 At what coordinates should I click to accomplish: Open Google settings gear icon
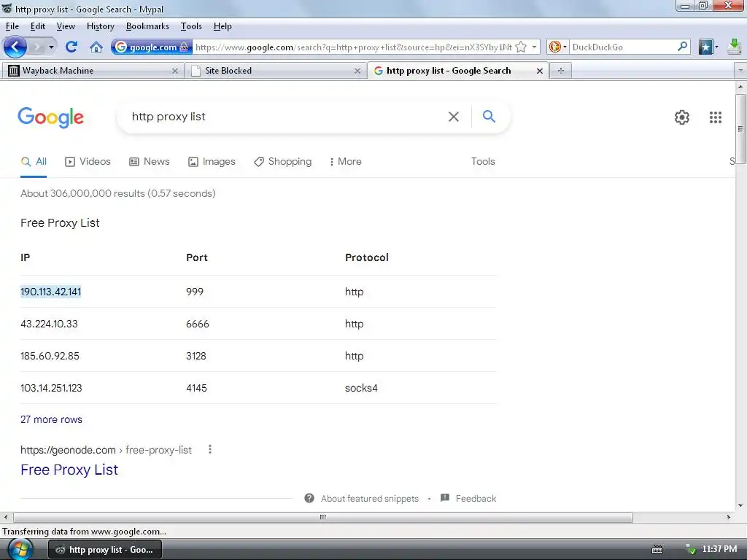click(682, 117)
